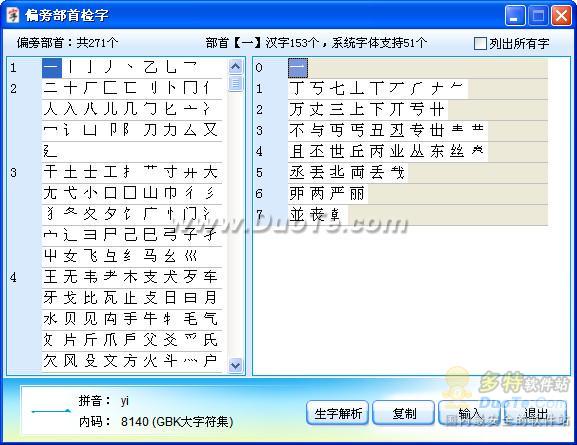Pick the 火 radical in the bottom row
577x445 pixels.
[x=150, y=361]
